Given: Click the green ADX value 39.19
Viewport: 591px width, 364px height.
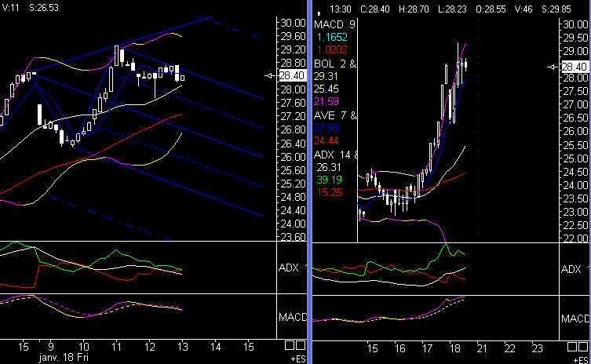Looking at the screenshot, I should point(329,180).
